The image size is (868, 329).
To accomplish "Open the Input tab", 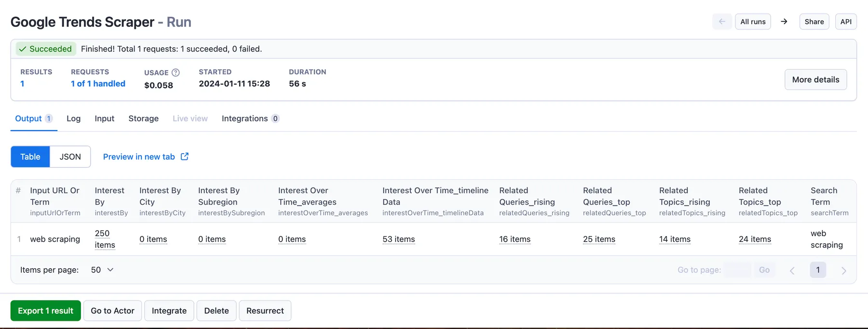I will [x=104, y=118].
